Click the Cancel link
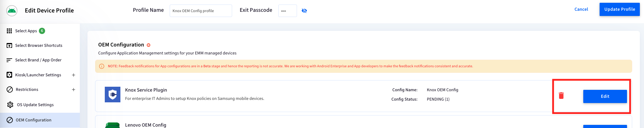The image size is (644, 128). coord(581,9)
